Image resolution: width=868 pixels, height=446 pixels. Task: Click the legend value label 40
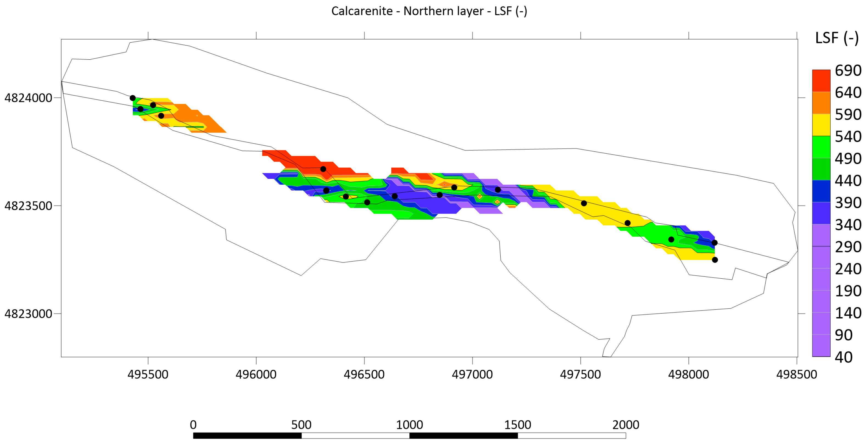[843, 357]
